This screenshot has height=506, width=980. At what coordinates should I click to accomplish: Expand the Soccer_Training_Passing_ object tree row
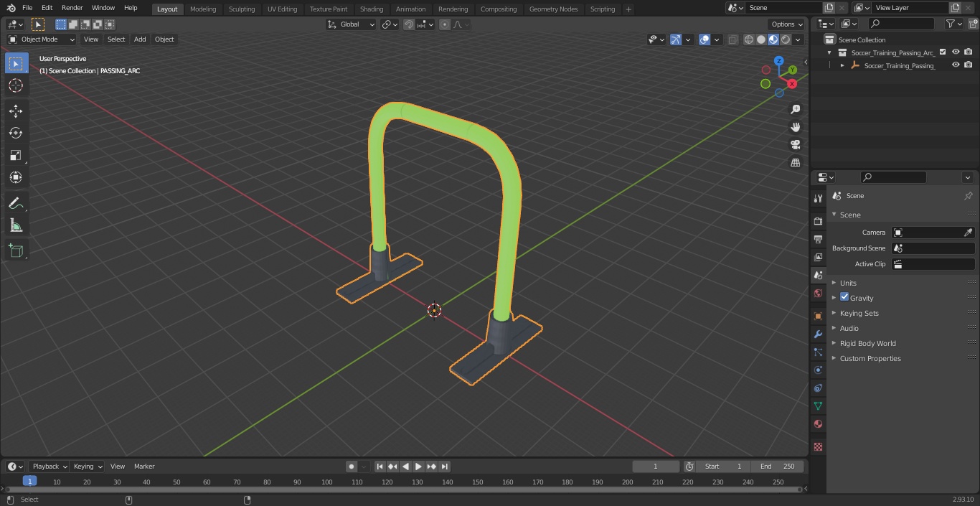pos(842,65)
